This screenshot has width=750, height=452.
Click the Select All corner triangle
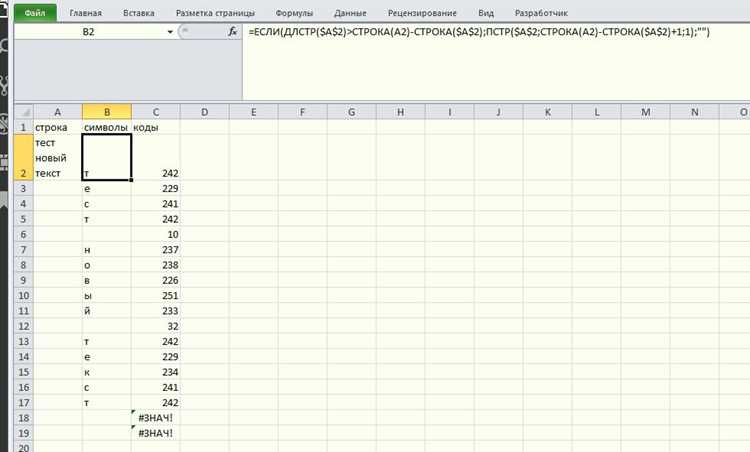(x=23, y=112)
